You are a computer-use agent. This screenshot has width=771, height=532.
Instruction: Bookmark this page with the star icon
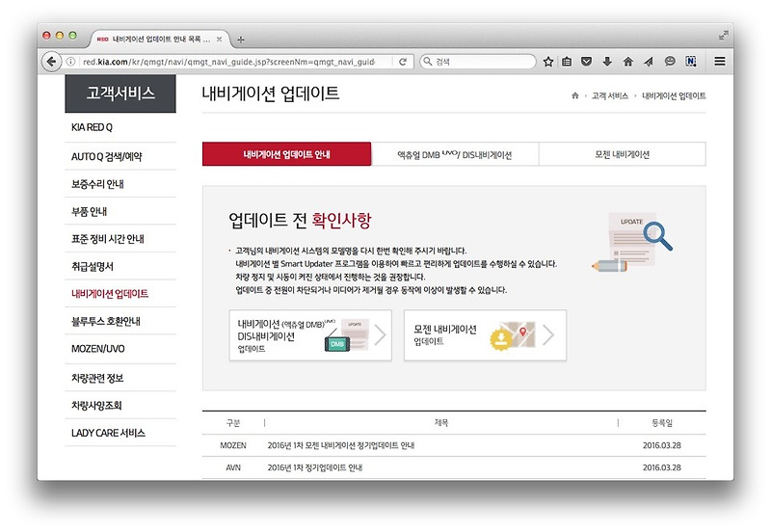click(x=548, y=62)
